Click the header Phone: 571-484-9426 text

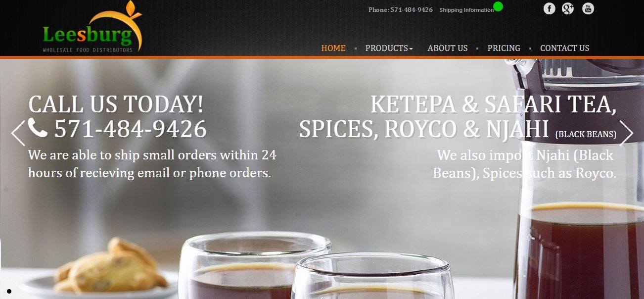click(x=401, y=10)
